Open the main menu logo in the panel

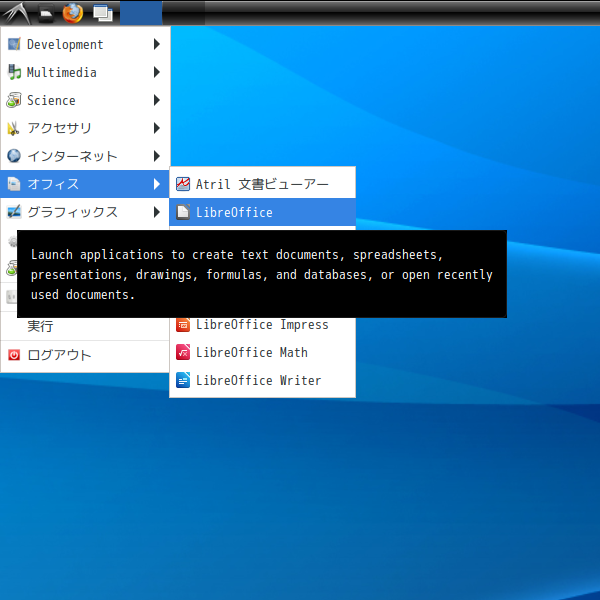(16, 13)
